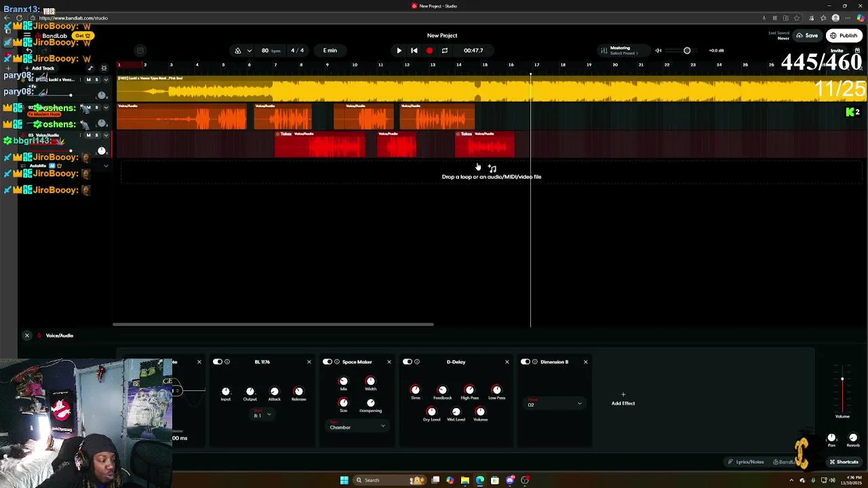868x488 pixels.
Task: Adjust track 03 pan knob
Action: tap(102, 150)
